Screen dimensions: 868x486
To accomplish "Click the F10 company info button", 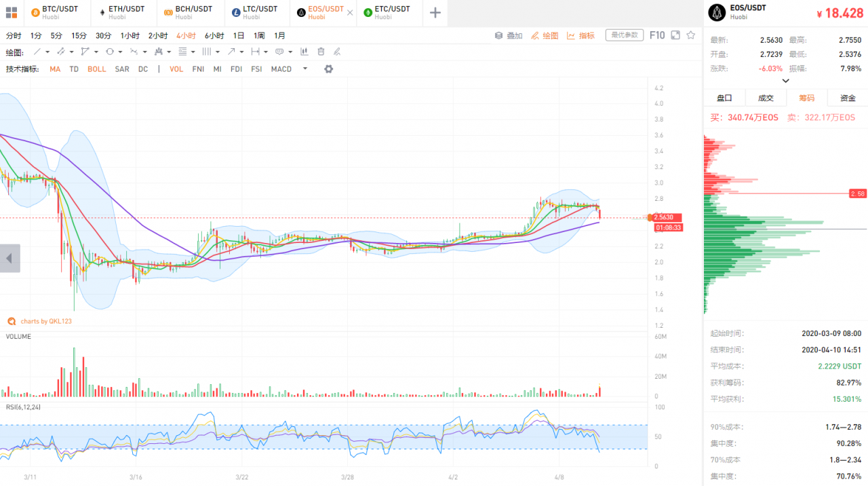I will tap(657, 35).
